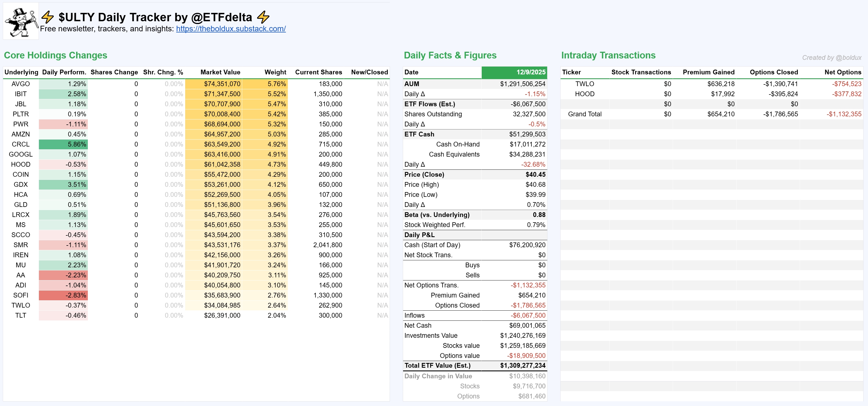This screenshot has width=868, height=406.
Task: Select the Market Value column header
Action: coord(220,72)
